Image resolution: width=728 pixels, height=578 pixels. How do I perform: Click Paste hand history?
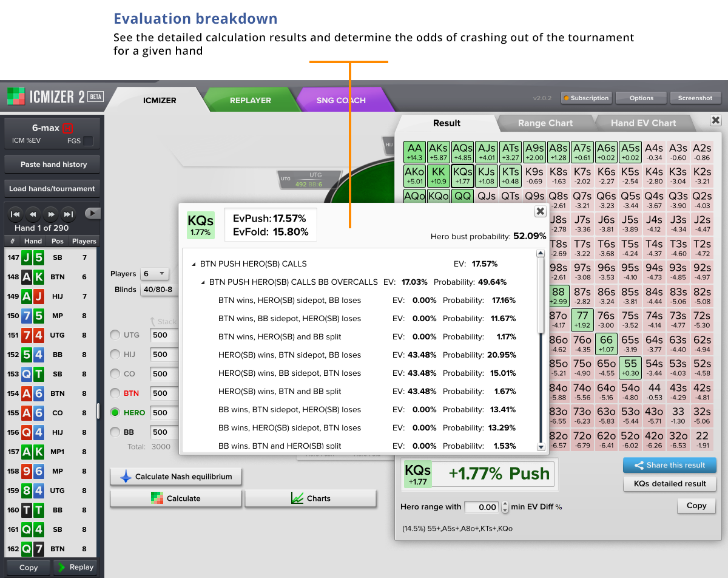(53, 165)
